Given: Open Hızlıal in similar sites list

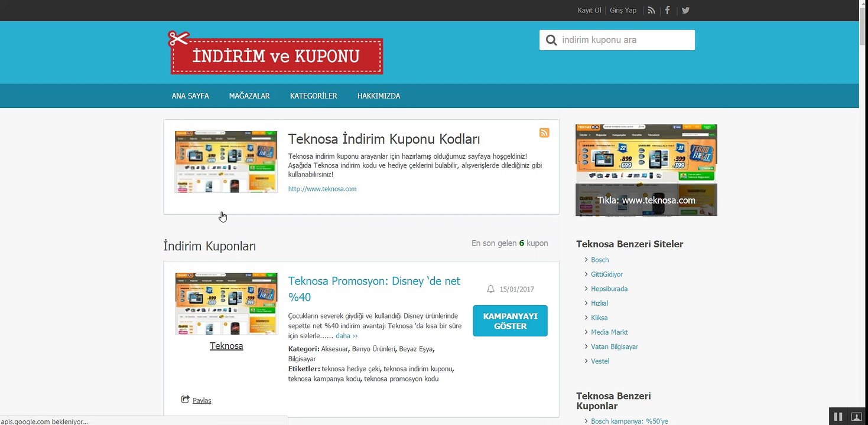Looking at the screenshot, I should (x=599, y=303).
